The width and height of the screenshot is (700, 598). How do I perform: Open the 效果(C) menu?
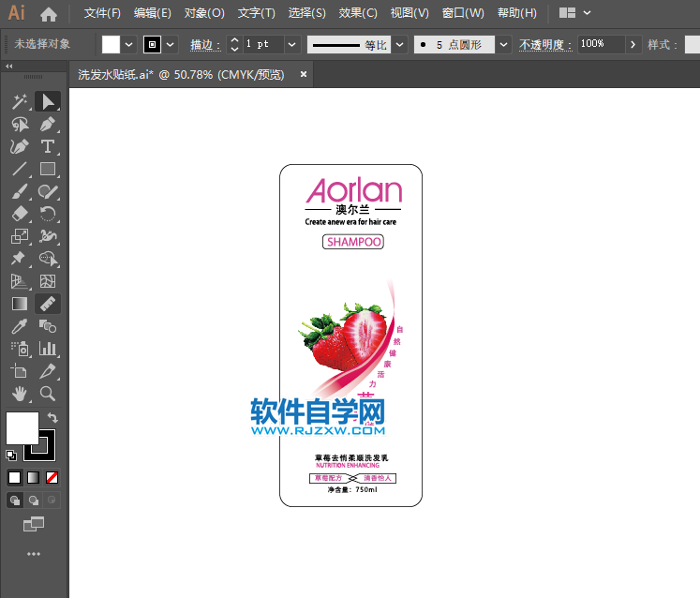(357, 13)
